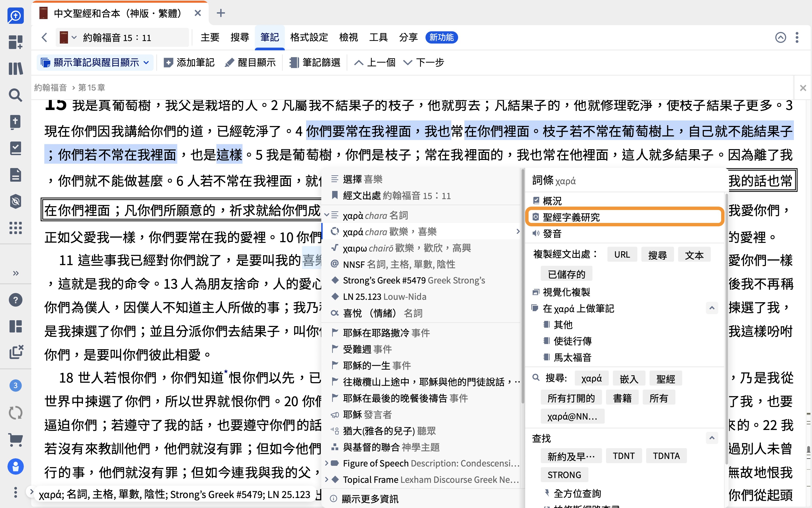
Task: Open the 分享 tab
Action: (408, 37)
